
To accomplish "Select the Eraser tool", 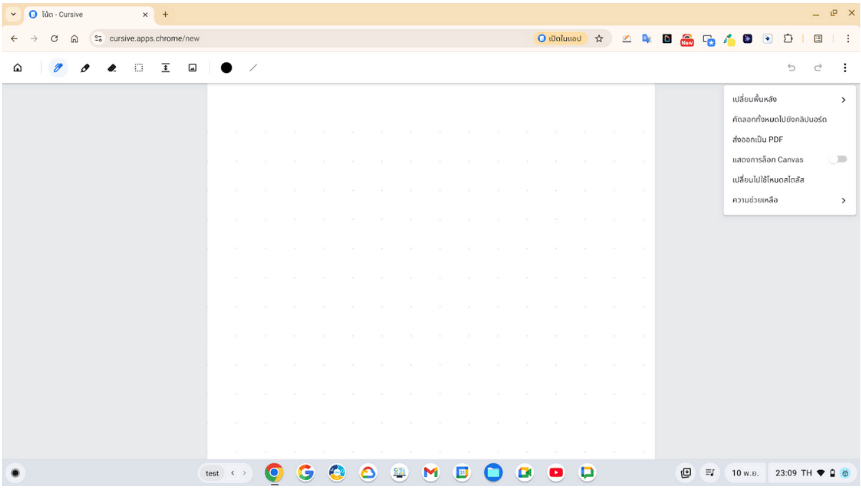I will [112, 68].
